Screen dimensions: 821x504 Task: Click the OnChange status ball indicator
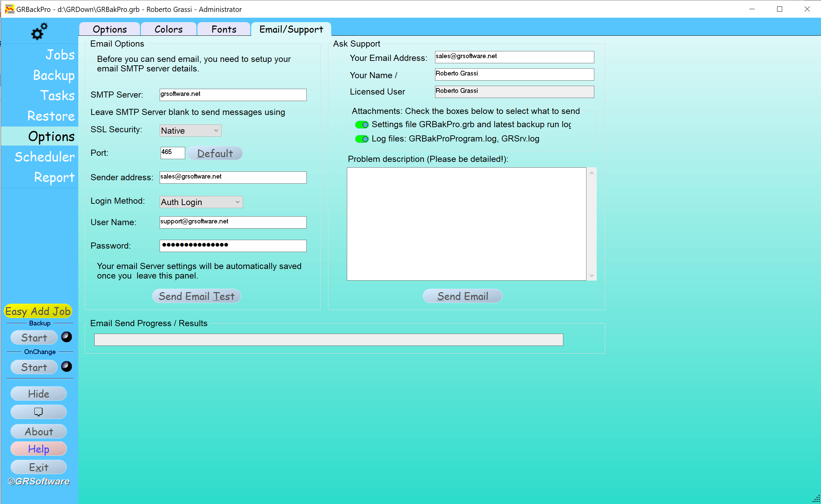tap(66, 367)
